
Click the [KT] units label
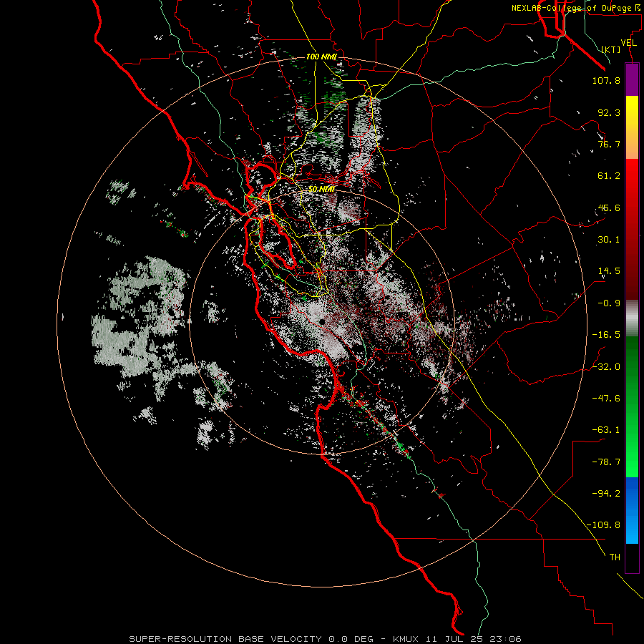click(x=610, y=49)
